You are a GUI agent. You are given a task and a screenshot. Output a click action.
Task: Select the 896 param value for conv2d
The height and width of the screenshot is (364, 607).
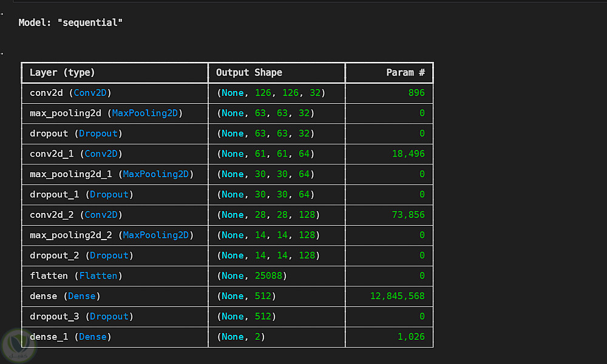tap(416, 93)
